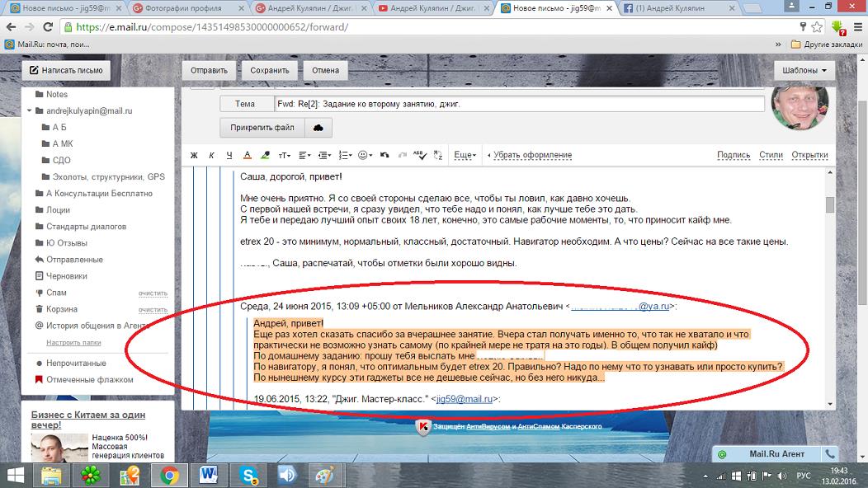Open the Еще dropdown
Viewport: 868px width, 488px height.
point(465,155)
